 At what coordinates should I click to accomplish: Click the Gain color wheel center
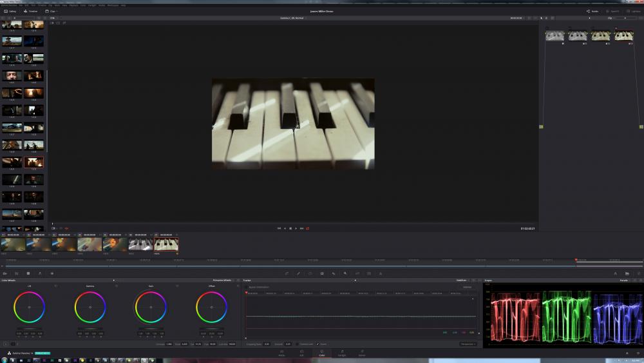click(x=151, y=307)
